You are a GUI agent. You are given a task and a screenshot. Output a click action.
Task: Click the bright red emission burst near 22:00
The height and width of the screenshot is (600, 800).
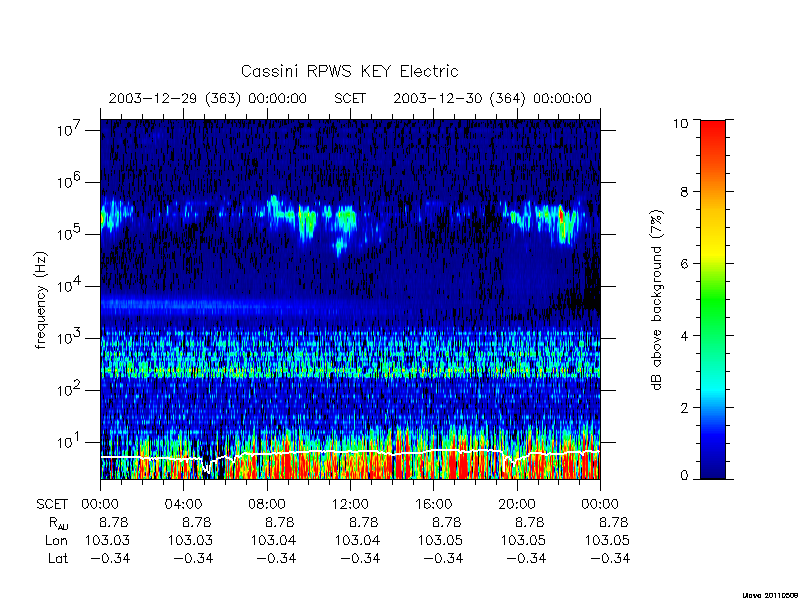[x=562, y=216]
